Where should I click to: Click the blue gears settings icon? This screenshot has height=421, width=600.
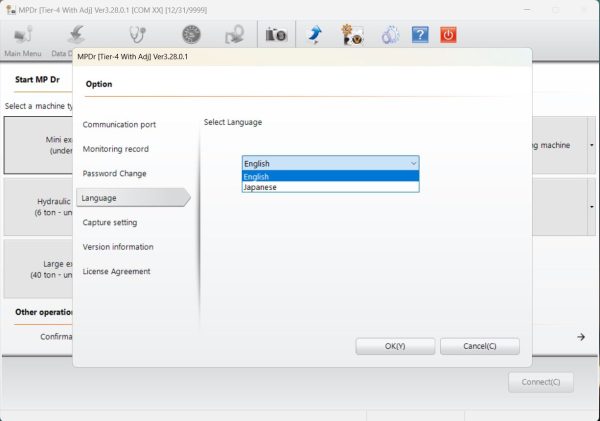pyautogui.click(x=390, y=35)
